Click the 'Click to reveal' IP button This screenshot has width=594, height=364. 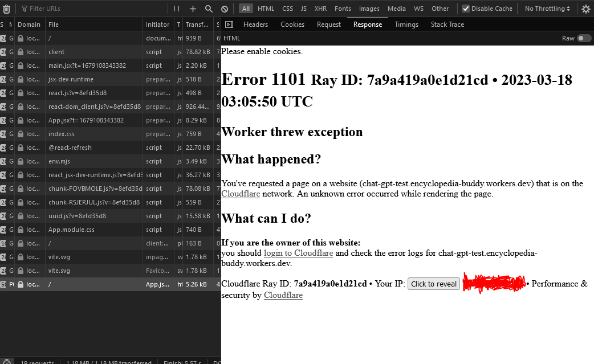click(434, 284)
